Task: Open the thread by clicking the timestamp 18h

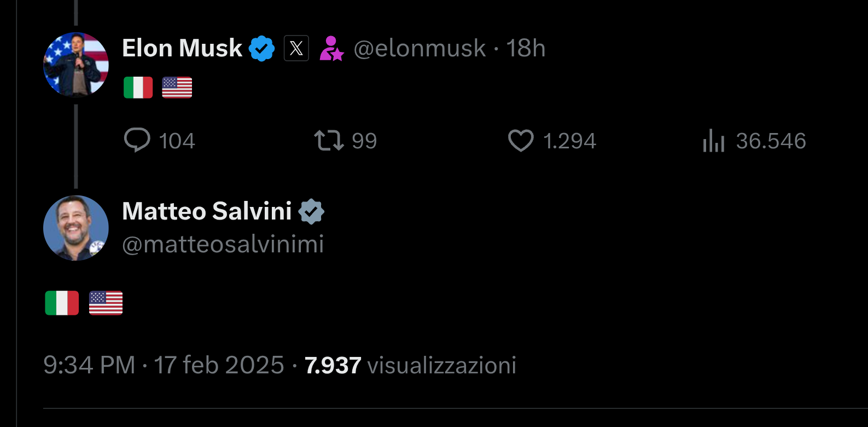Action: (x=526, y=48)
